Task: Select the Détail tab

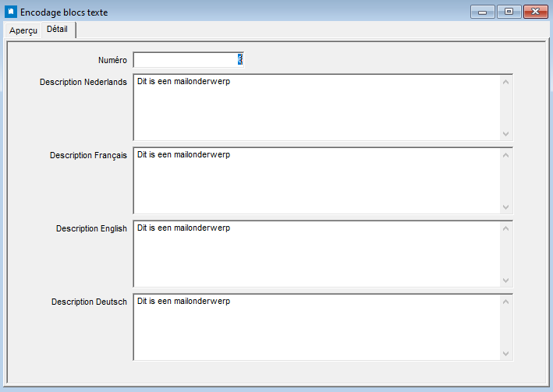Action: (58, 30)
